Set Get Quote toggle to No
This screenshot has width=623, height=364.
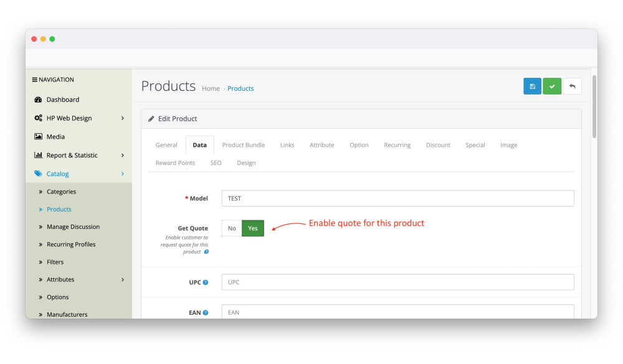click(x=232, y=228)
